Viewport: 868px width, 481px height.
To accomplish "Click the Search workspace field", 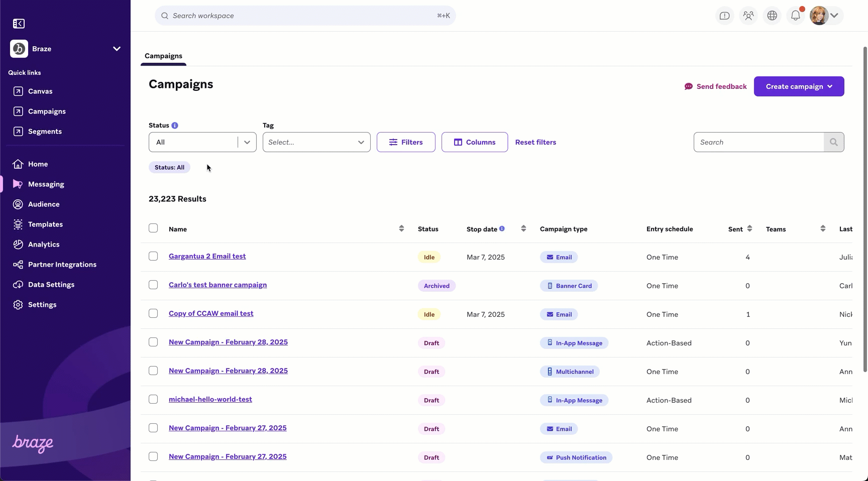I will point(305,16).
